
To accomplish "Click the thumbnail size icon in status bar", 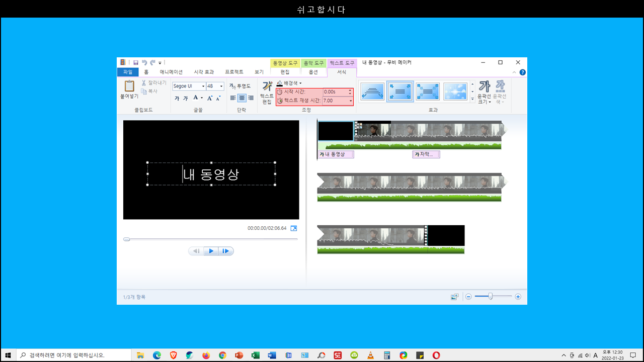I will [x=454, y=297].
